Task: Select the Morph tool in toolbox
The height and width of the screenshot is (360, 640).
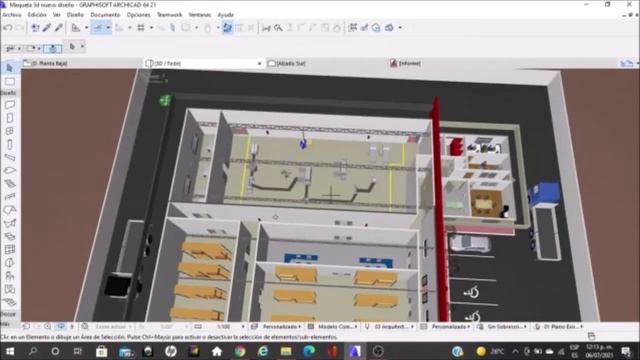Action: click(10, 262)
